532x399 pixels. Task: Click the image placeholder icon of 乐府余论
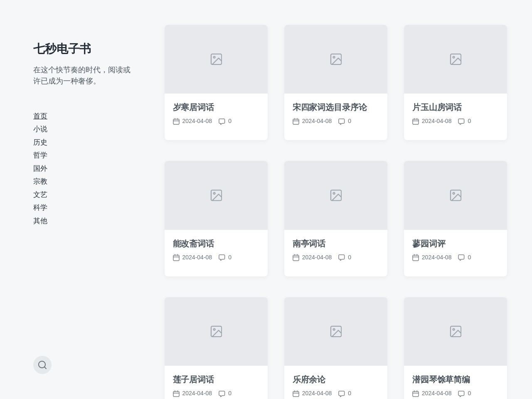click(336, 331)
